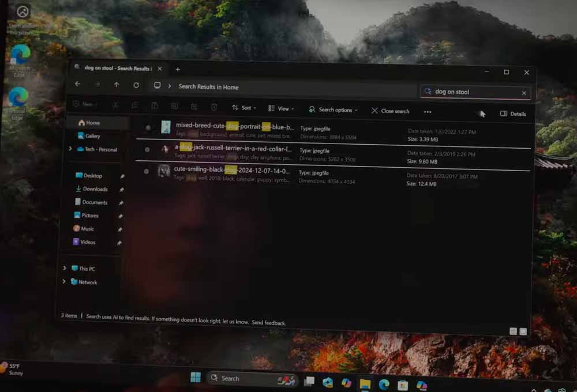
Task: Click the Refresh icon in navigation bar
Action: 136,85
